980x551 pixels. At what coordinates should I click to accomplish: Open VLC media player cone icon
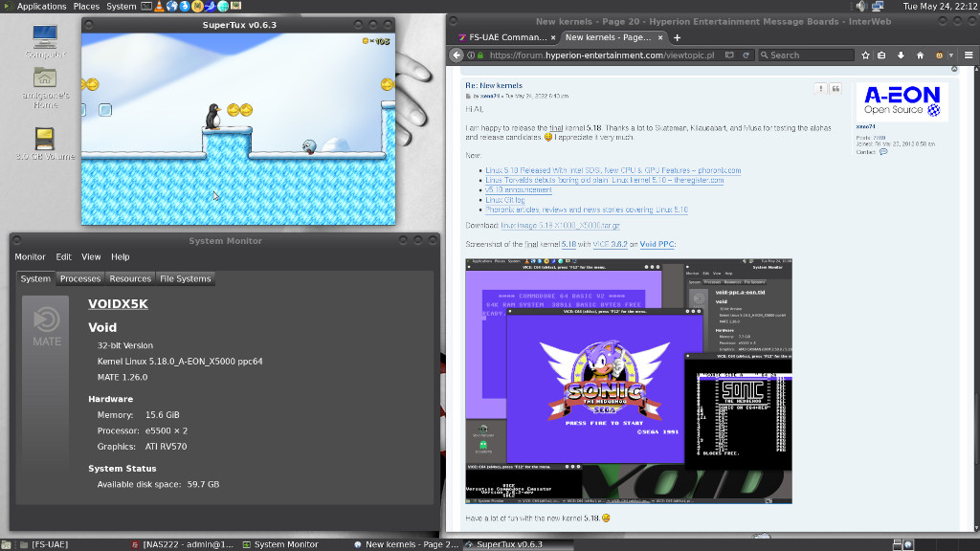tap(159, 7)
